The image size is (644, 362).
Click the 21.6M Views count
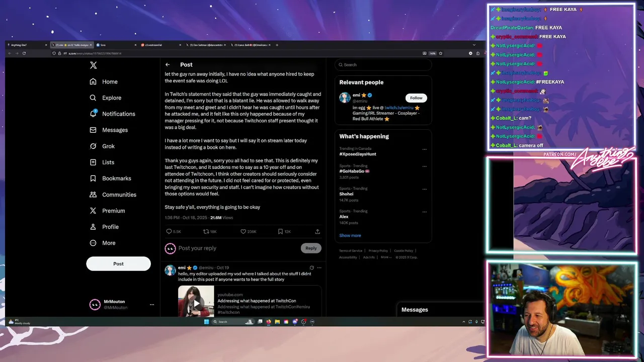pos(221,218)
